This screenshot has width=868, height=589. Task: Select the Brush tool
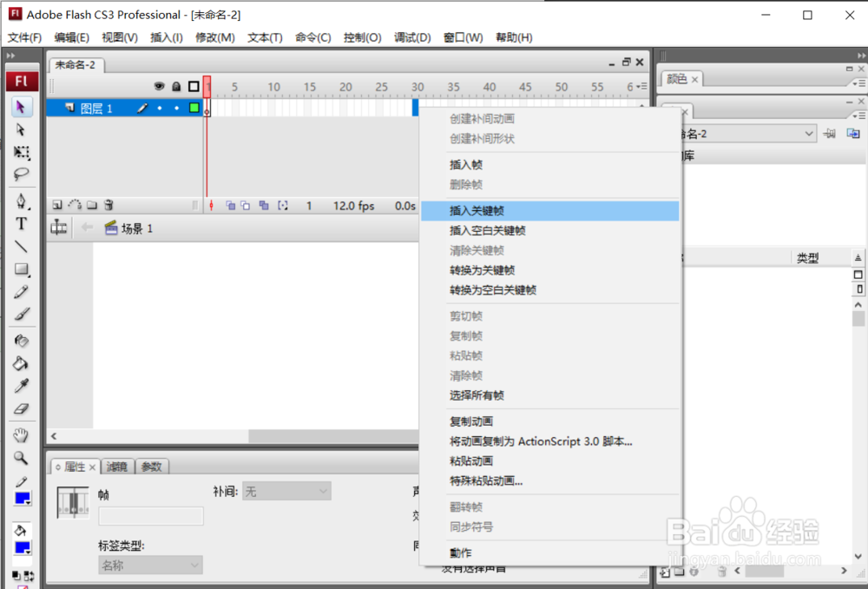[21, 314]
